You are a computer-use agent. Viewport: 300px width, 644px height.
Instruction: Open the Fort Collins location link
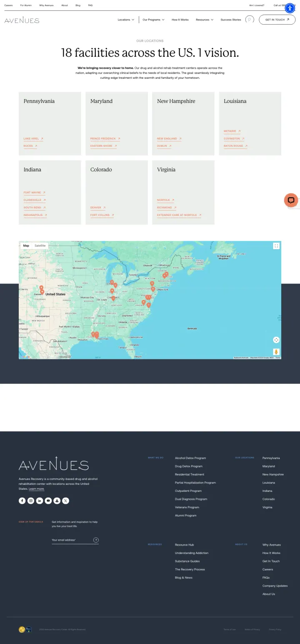(102, 216)
